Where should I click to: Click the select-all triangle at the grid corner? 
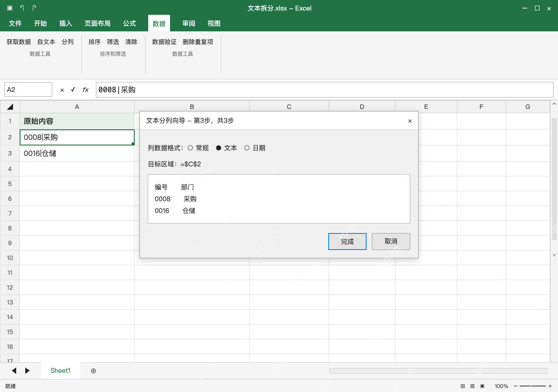(10, 107)
